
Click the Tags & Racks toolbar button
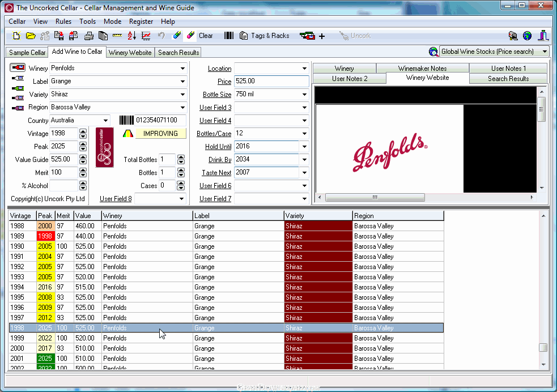[x=264, y=36]
